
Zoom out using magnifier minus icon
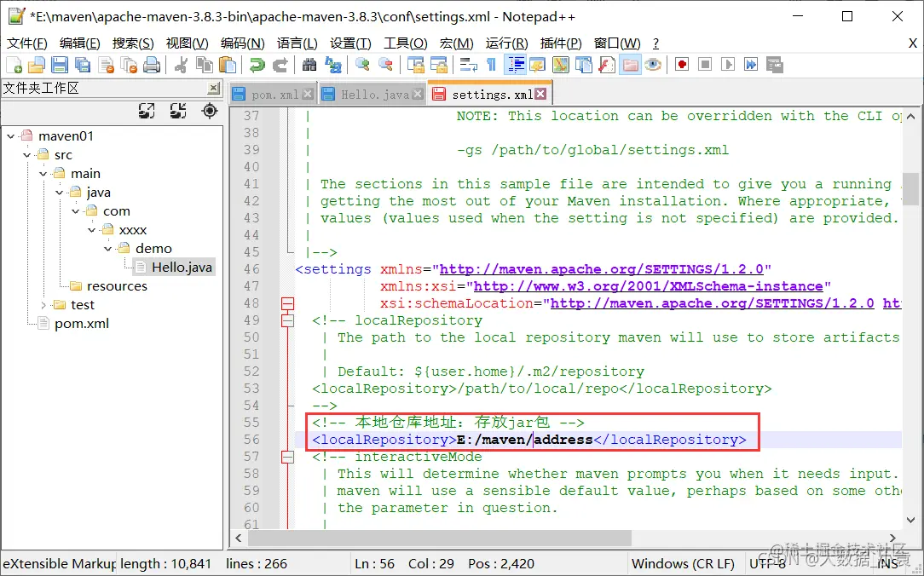(386, 65)
